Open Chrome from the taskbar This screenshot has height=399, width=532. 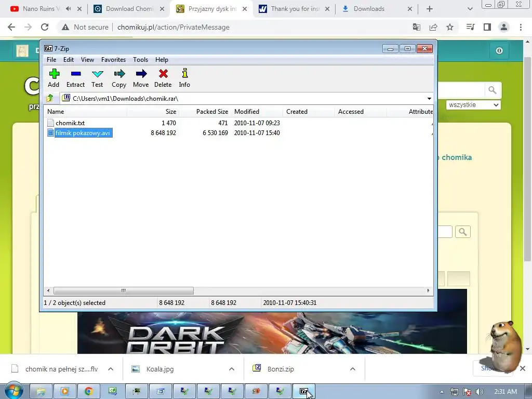coord(88,392)
